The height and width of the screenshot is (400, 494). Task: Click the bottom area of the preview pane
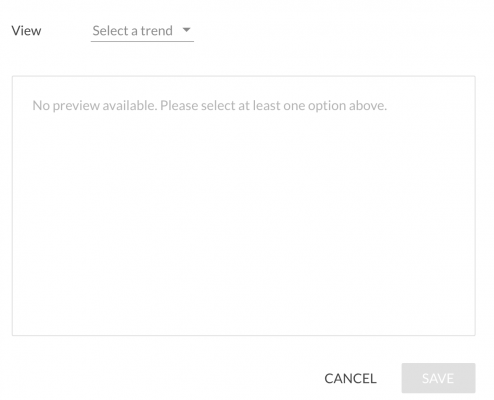pos(244,313)
